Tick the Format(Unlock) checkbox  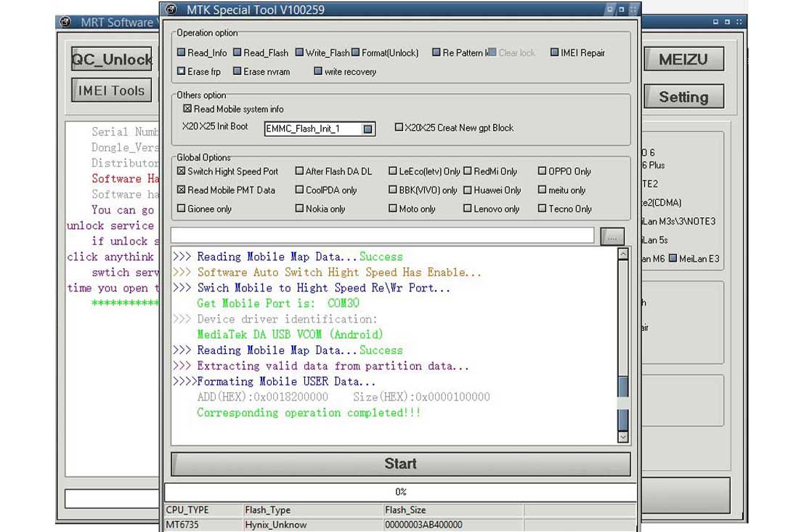click(355, 52)
